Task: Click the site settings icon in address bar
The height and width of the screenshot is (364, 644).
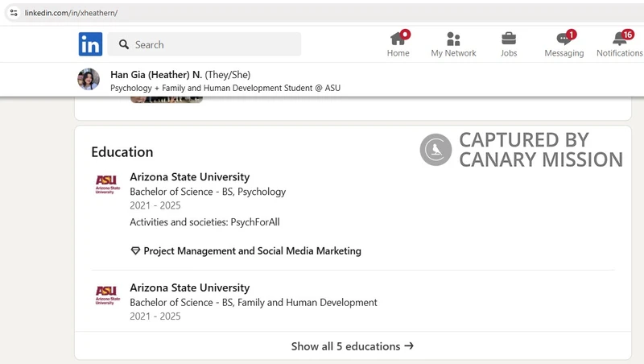Action: [14, 13]
